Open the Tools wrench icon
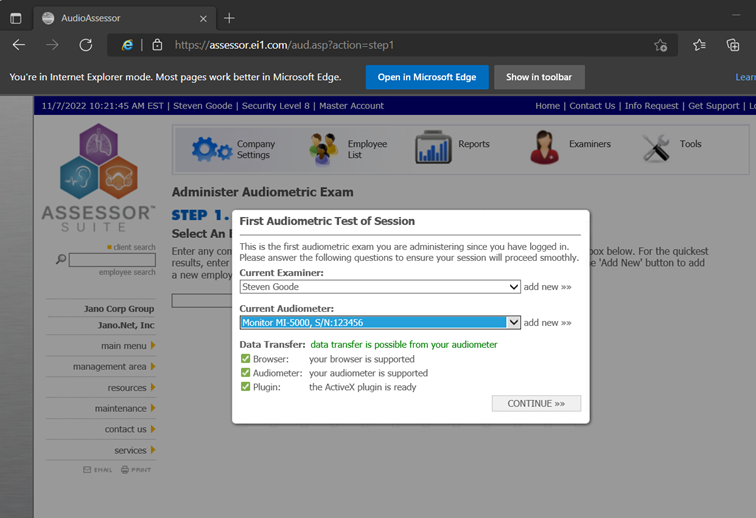The height and width of the screenshot is (518, 756). [x=656, y=148]
